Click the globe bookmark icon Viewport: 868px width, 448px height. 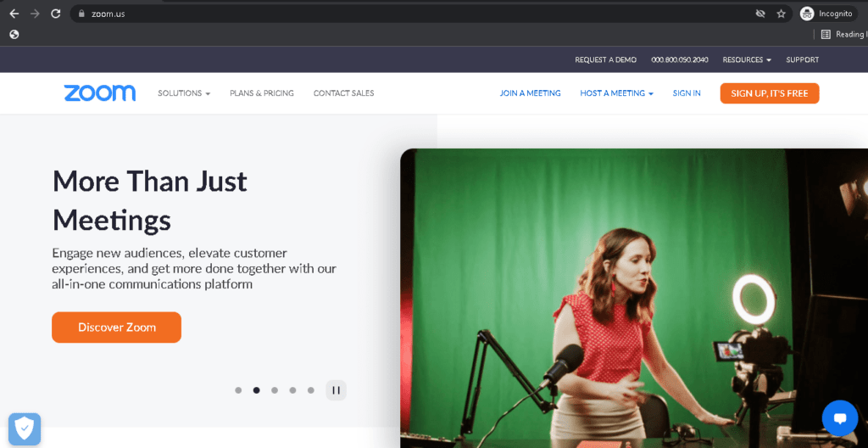(x=14, y=35)
